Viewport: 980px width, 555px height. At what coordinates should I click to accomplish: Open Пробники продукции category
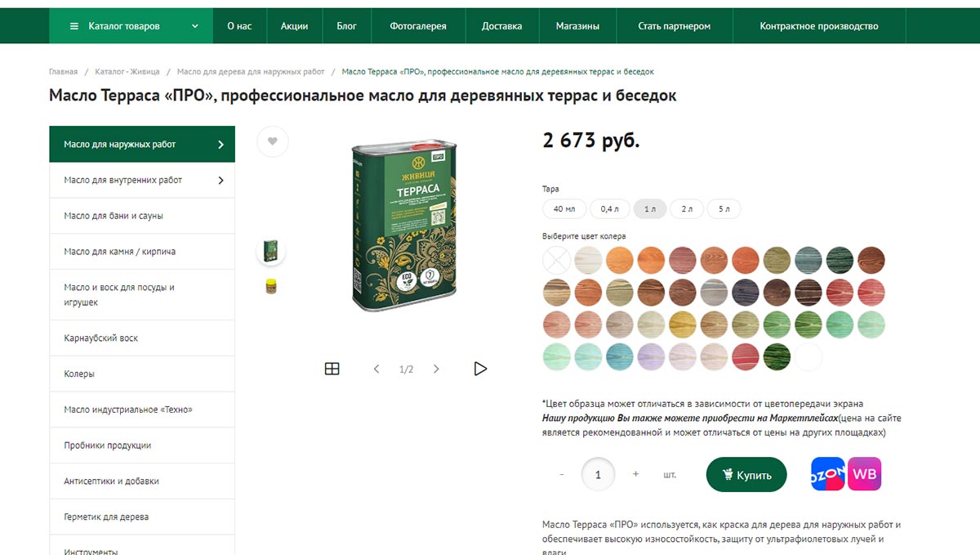[x=142, y=445]
